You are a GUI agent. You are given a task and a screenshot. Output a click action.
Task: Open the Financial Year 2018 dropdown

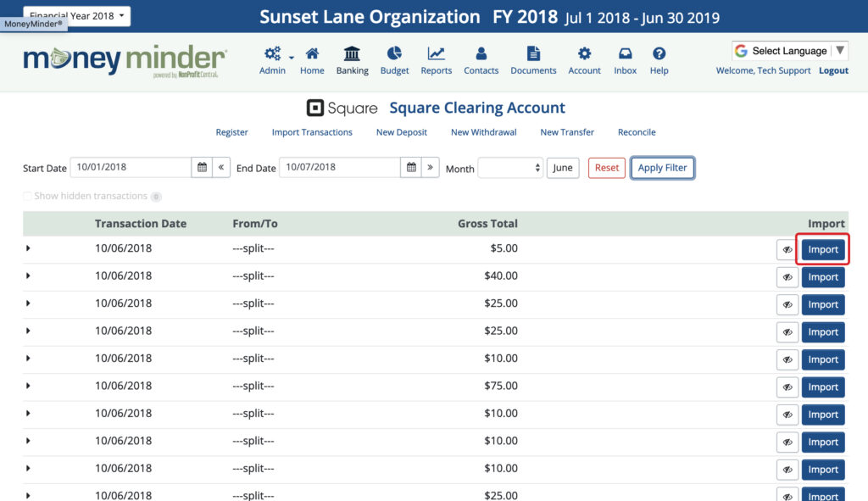77,15
